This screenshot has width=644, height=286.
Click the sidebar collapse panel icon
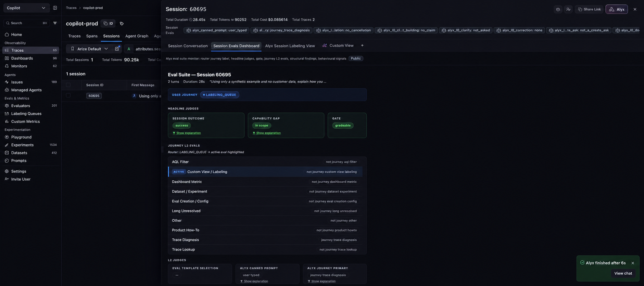(55, 8)
